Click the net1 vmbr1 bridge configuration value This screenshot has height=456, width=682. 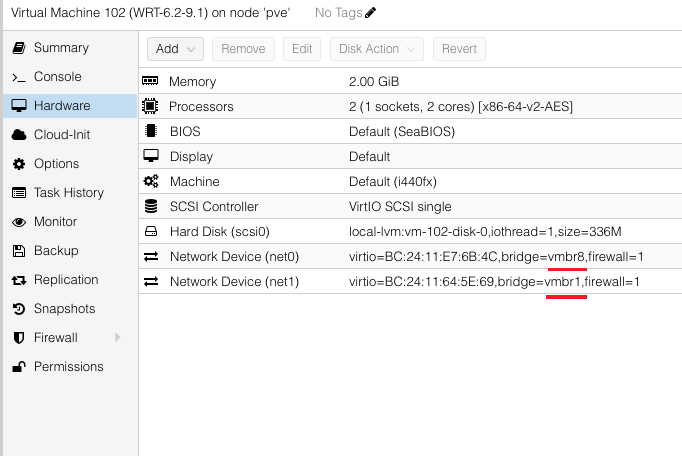(x=494, y=282)
